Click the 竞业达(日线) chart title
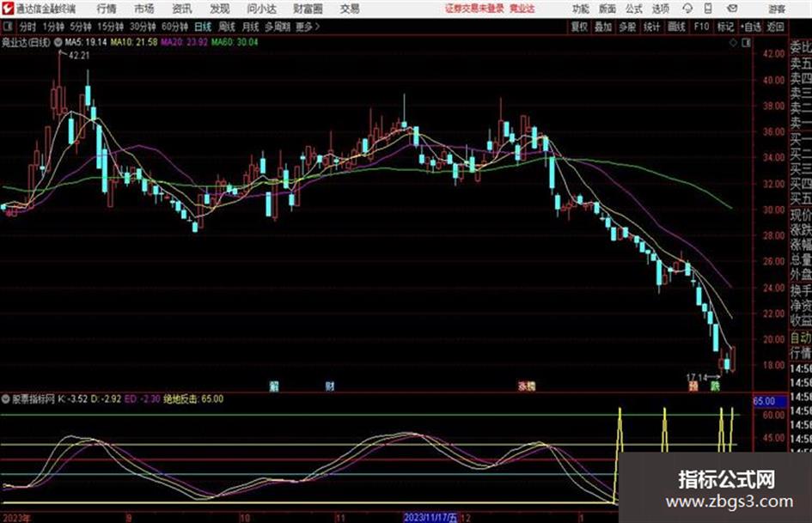Screen dimensions: 812x523 pyautogui.click(x=26, y=42)
